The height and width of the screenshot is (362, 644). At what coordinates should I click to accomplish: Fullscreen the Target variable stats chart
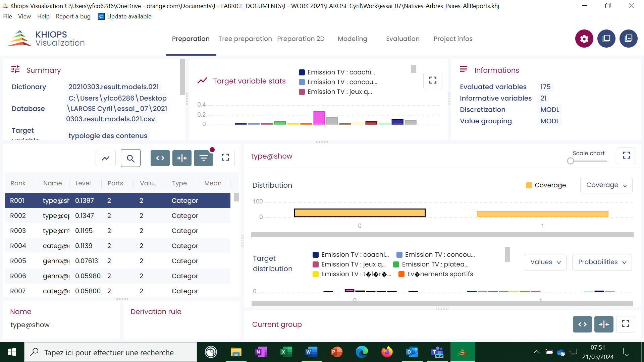(x=433, y=80)
